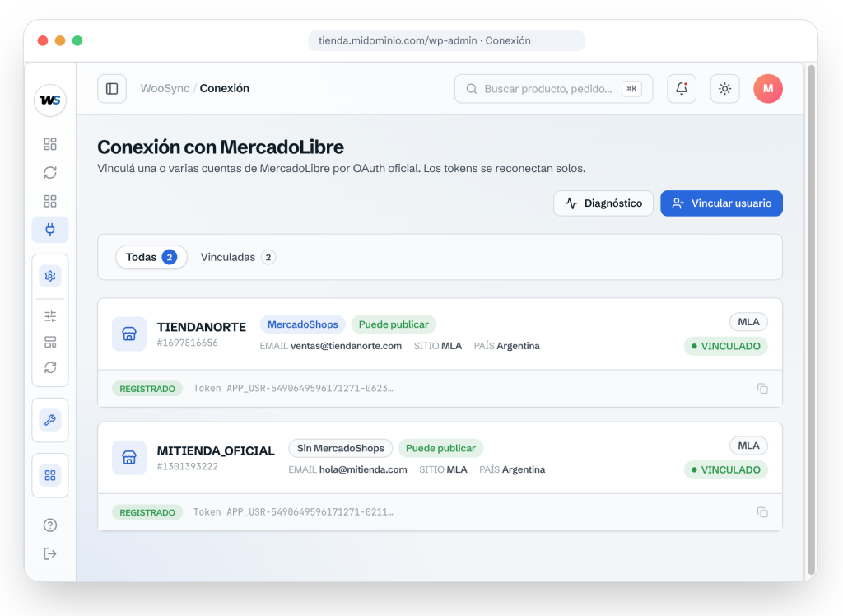Open the blue grid apps icon in sidebar

tap(50, 475)
